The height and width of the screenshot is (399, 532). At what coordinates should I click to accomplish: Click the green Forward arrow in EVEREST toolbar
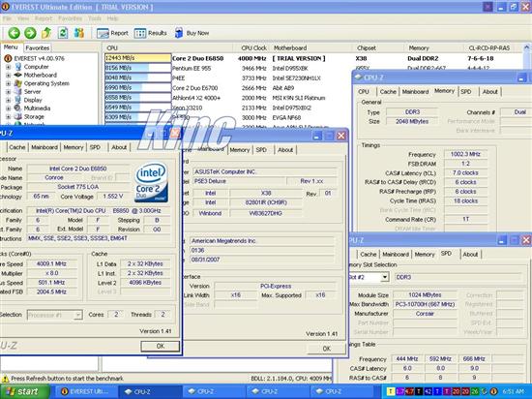click(30, 33)
